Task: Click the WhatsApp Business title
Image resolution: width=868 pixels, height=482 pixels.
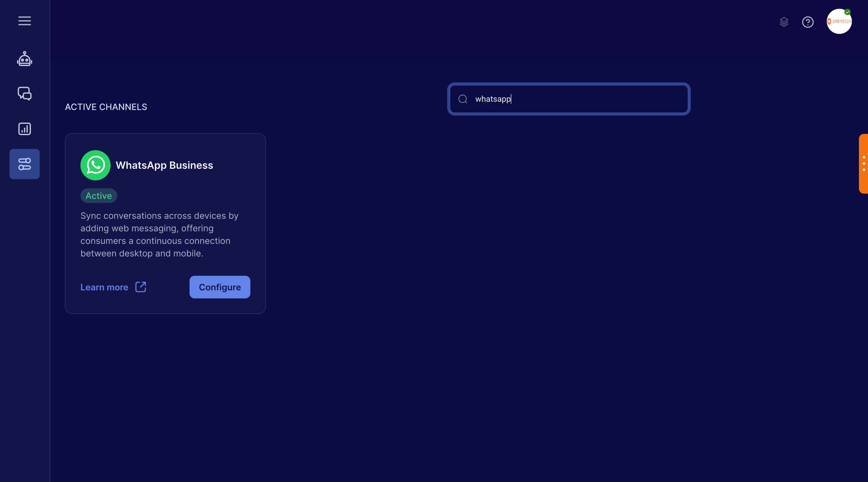Action: click(164, 165)
